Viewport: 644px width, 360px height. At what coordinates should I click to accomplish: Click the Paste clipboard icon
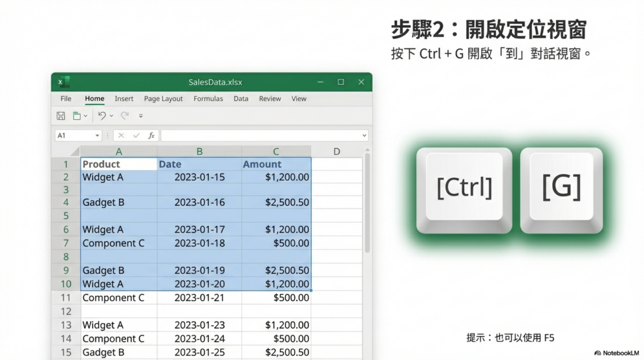click(x=77, y=116)
